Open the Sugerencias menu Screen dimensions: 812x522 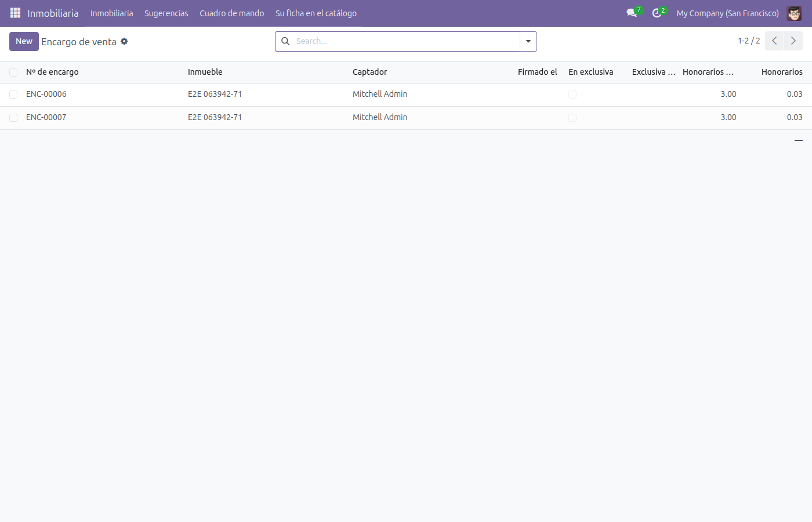point(166,13)
